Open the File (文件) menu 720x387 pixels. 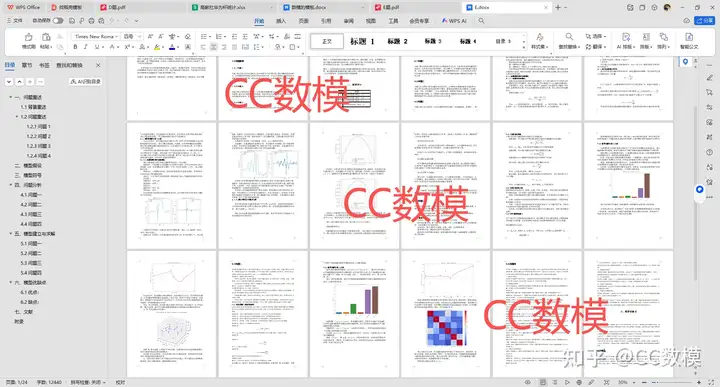(15, 21)
